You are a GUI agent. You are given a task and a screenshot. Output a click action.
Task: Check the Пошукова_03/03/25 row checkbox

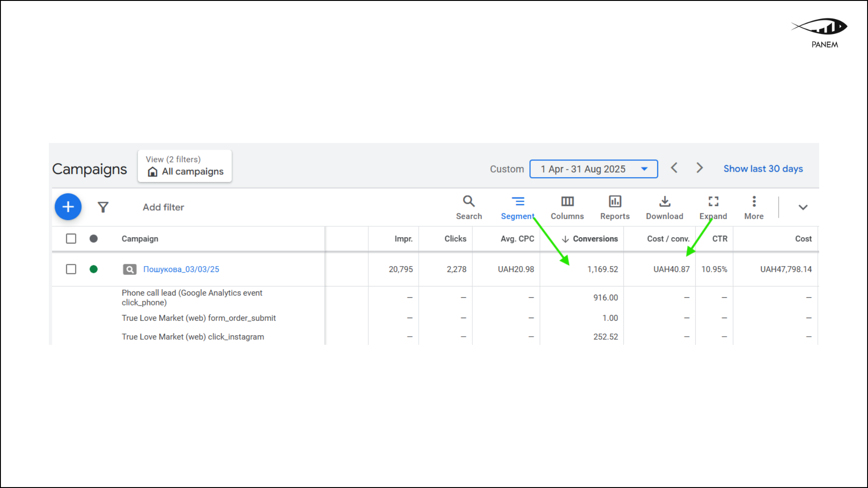(x=71, y=269)
